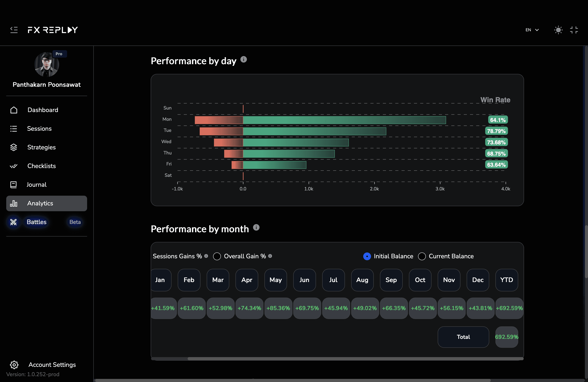This screenshot has height=382, width=588.
Task: Click the Sessions Gains % info icon
Action: tap(206, 256)
